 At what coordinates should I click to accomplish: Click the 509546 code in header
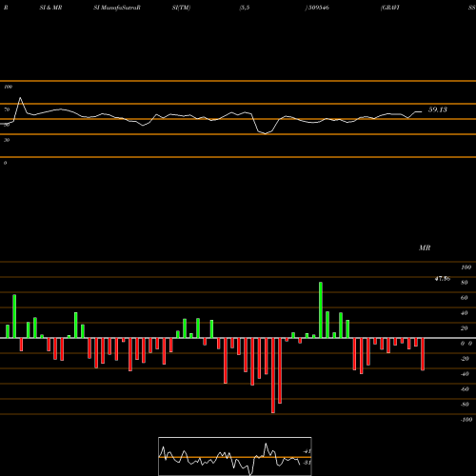point(318,8)
